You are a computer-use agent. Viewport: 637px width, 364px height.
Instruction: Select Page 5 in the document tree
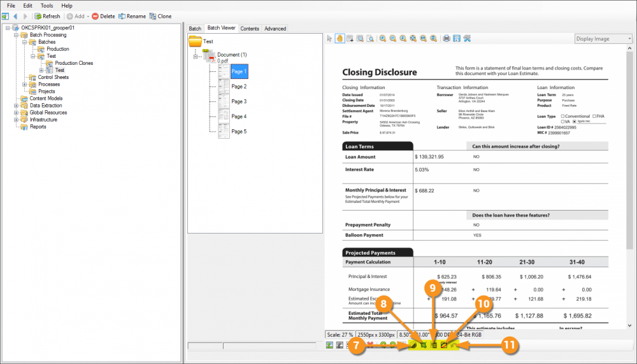pos(239,132)
